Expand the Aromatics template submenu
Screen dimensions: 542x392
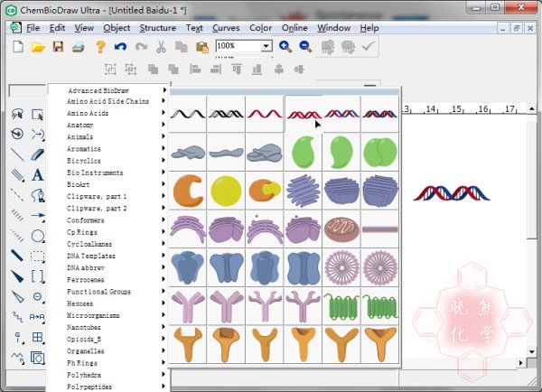107,149
